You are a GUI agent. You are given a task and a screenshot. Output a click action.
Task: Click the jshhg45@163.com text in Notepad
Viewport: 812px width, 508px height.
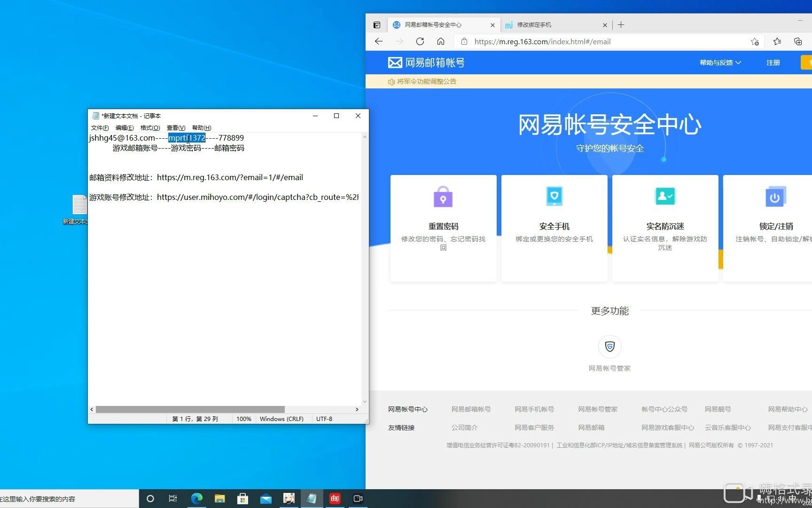click(x=122, y=138)
